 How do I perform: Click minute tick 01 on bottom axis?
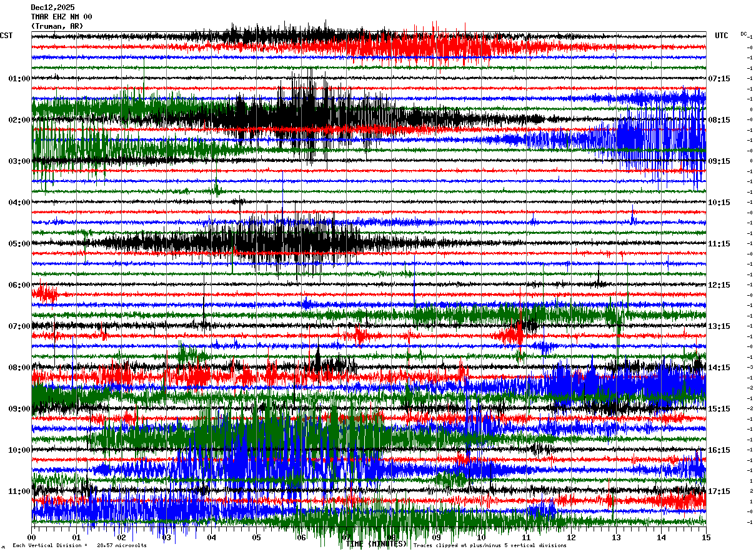76,537
